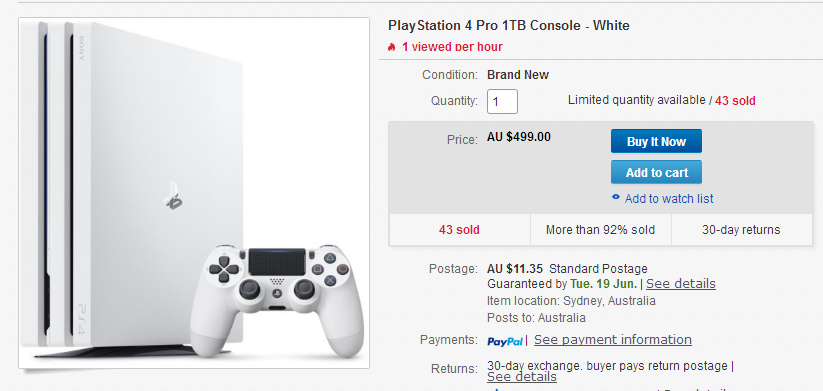Image resolution: width=823 pixels, height=391 pixels.
Task: Click the PS4 Pro console product image
Action: (x=194, y=193)
